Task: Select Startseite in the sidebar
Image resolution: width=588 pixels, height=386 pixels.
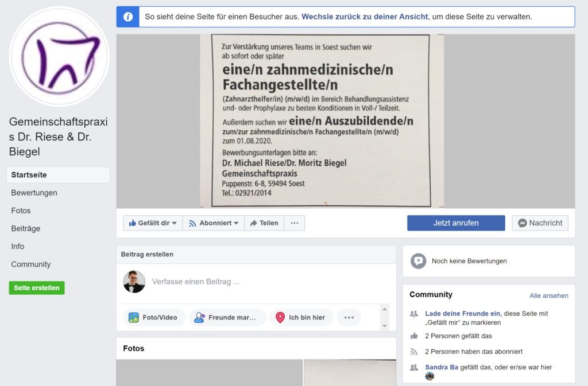Action: (x=58, y=175)
